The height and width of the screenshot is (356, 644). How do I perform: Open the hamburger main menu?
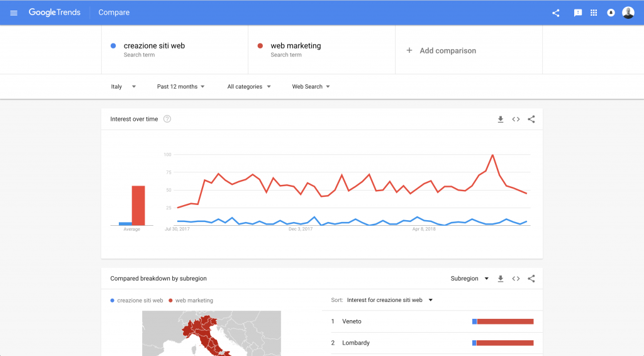click(x=14, y=13)
